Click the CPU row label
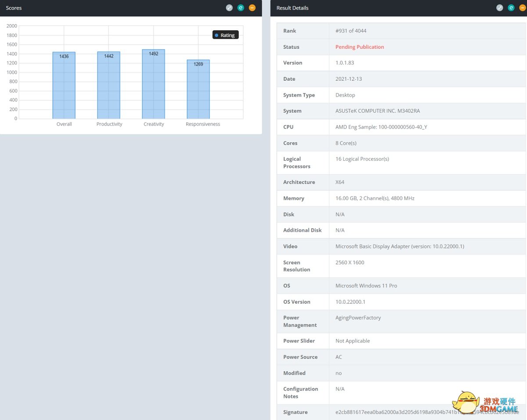This screenshot has height=420, width=527. (x=289, y=127)
